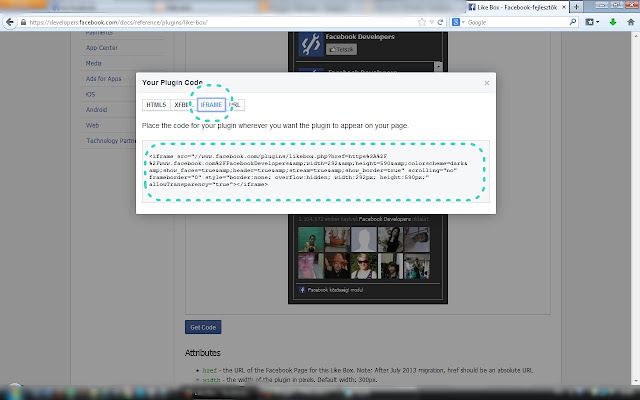Click the Attributes heading
Image resolution: width=640 pixels, height=400 pixels.
coord(202,353)
